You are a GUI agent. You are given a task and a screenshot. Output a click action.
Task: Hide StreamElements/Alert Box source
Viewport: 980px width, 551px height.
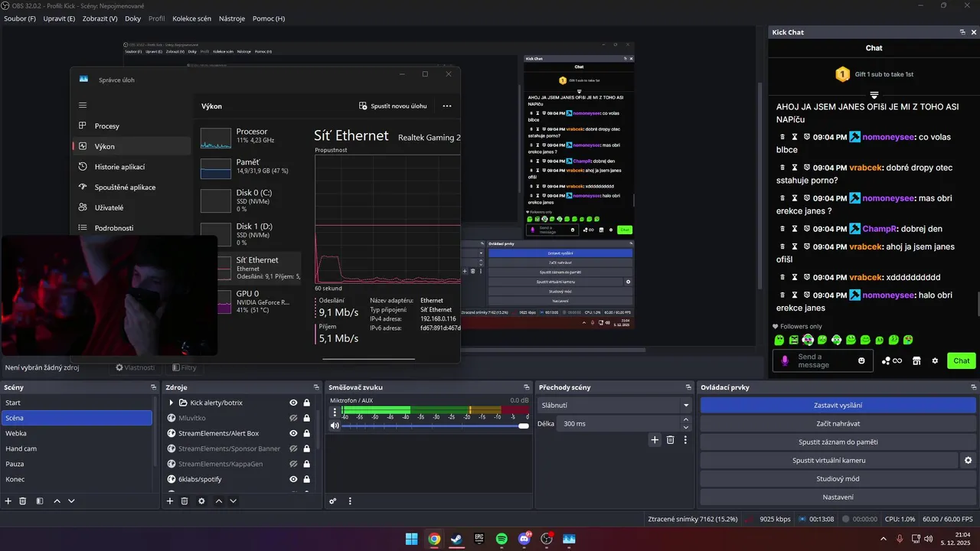tap(293, 433)
